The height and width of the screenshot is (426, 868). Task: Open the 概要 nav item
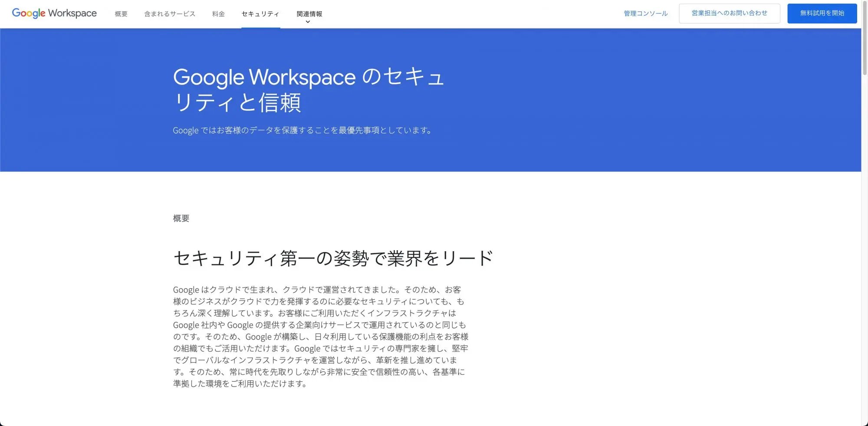coord(121,14)
